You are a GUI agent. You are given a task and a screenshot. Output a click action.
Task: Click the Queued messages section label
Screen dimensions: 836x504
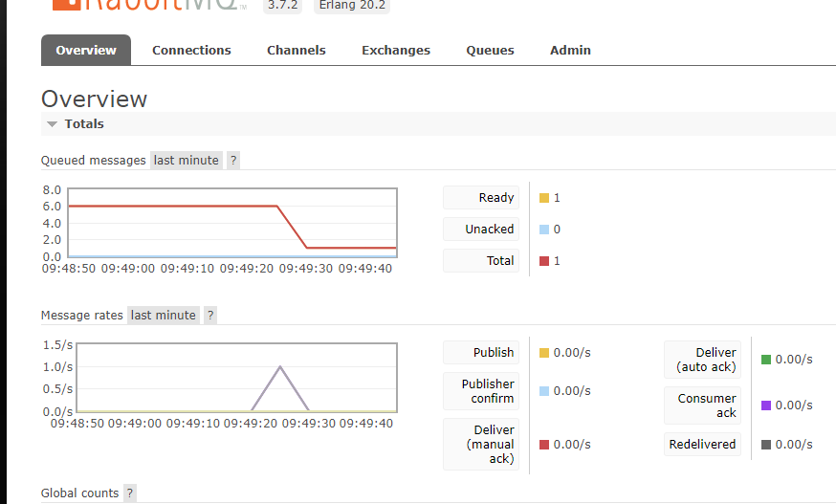pyautogui.click(x=94, y=160)
